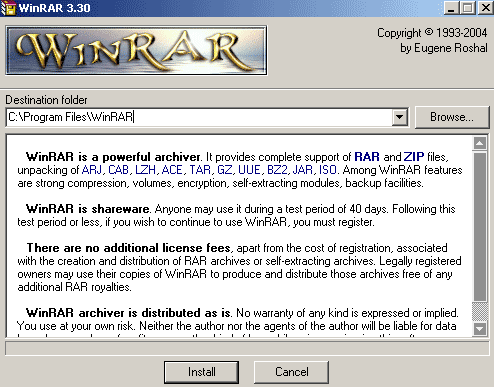This screenshot has width=494, height=387.
Task: Click the license text scroll-down arrow
Action: click(x=480, y=329)
